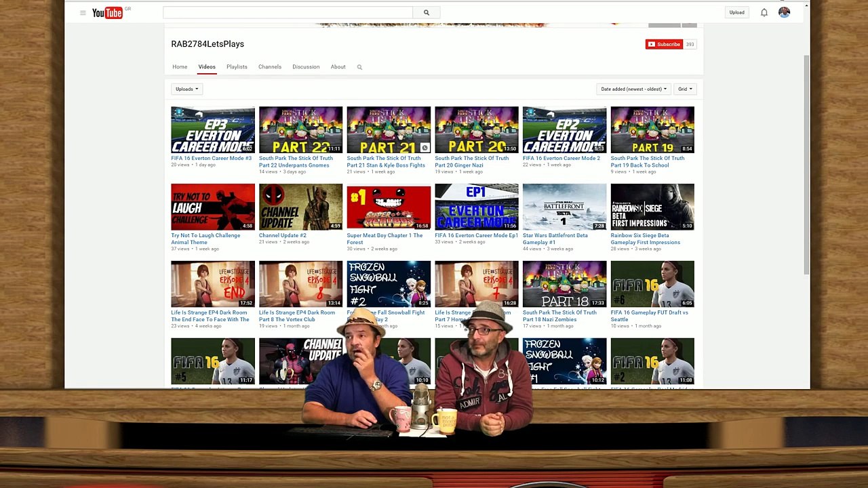Click 'FIFA 16 Everton Career Mode #3' title link

pos(212,159)
